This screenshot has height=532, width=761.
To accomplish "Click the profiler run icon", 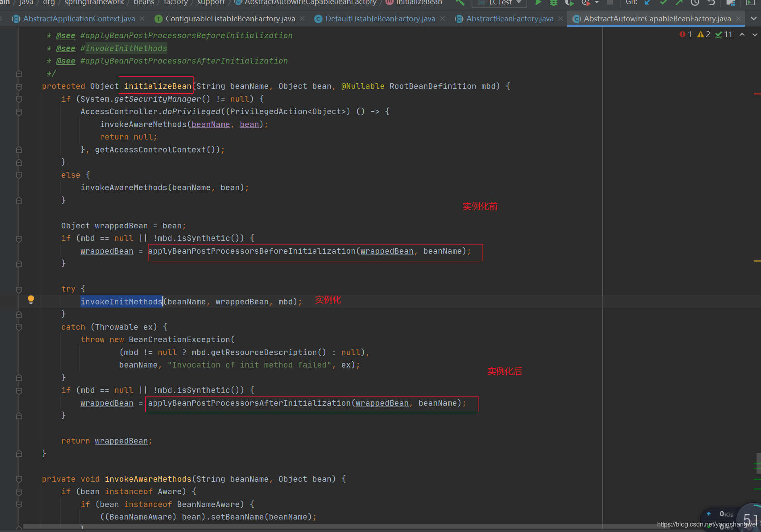I will (586, 2).
